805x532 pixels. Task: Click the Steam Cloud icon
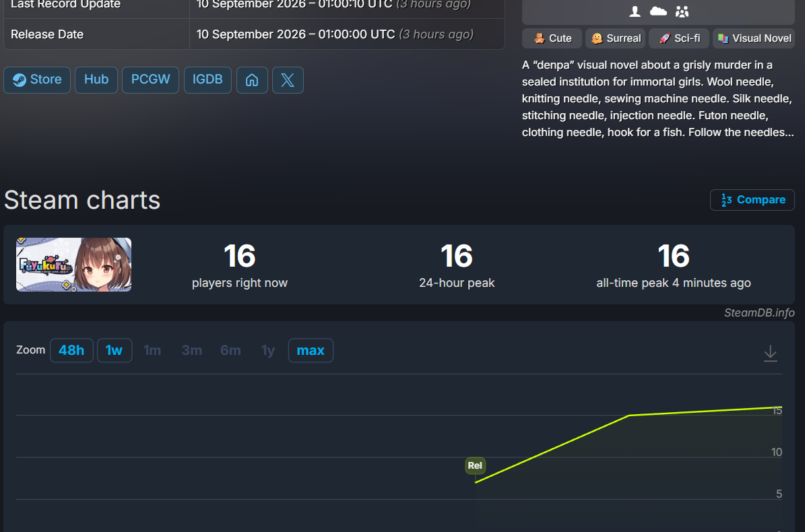click(x=658, y=11)
